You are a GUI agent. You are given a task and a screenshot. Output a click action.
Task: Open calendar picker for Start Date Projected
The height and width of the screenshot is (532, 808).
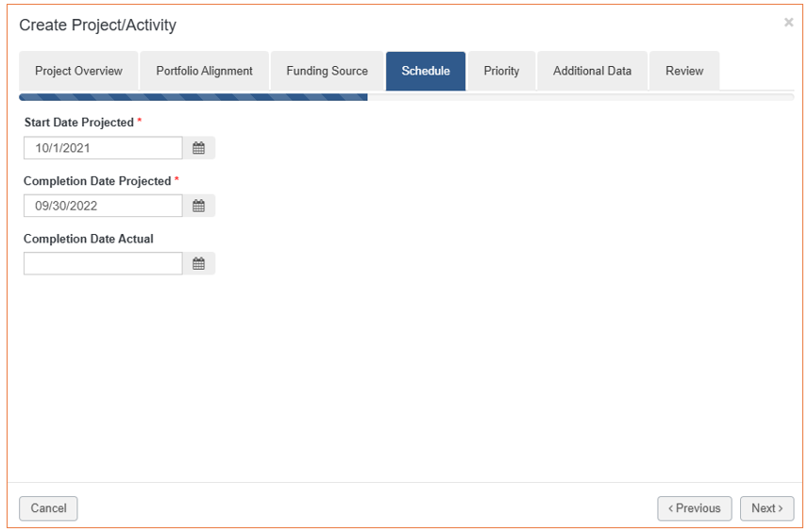click(199, 148)
